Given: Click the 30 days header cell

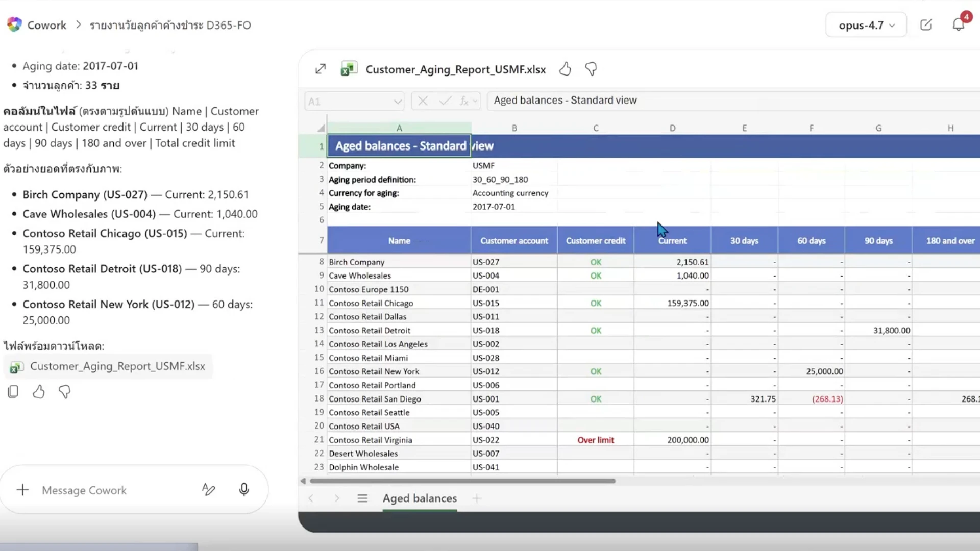Looking at the screenshot, I should tap(744, 240).
